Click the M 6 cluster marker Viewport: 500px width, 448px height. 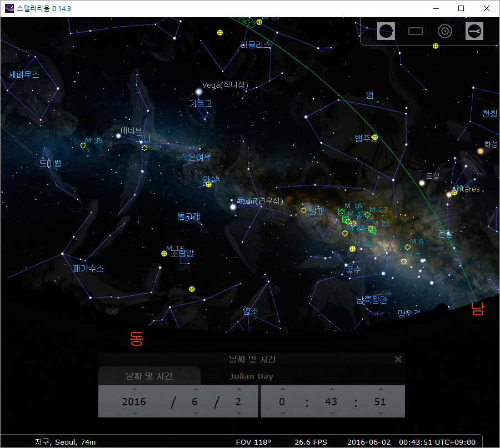[408, 247]
